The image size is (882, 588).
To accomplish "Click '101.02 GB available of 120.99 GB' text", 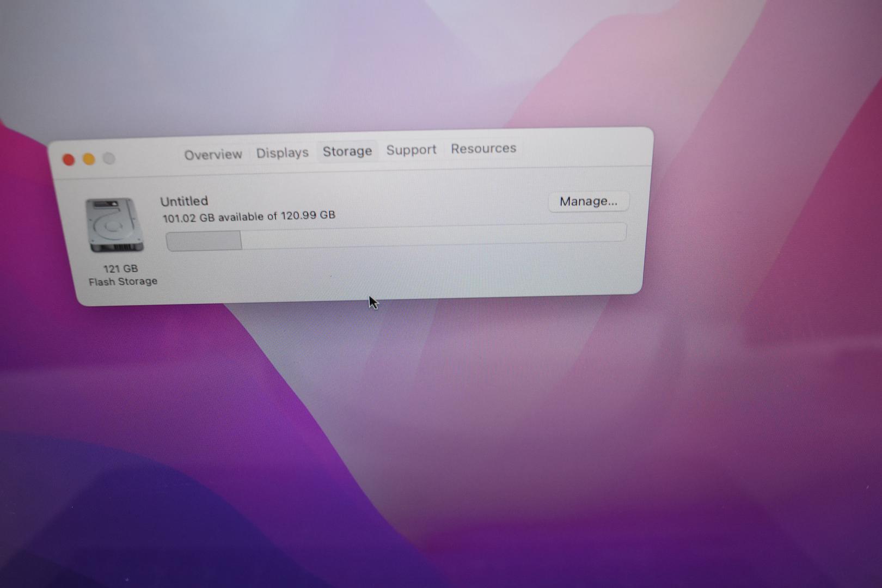I will pos(249,216).
